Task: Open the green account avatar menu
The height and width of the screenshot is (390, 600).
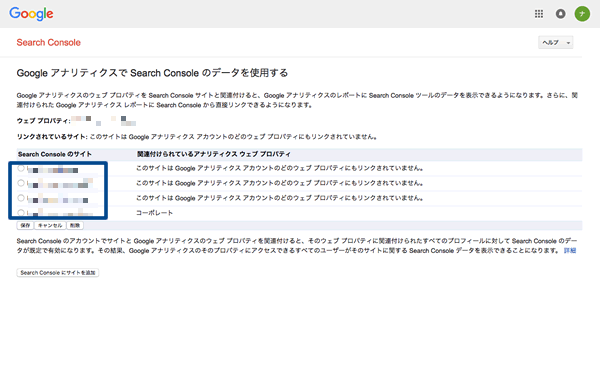Action: [582, 14]
